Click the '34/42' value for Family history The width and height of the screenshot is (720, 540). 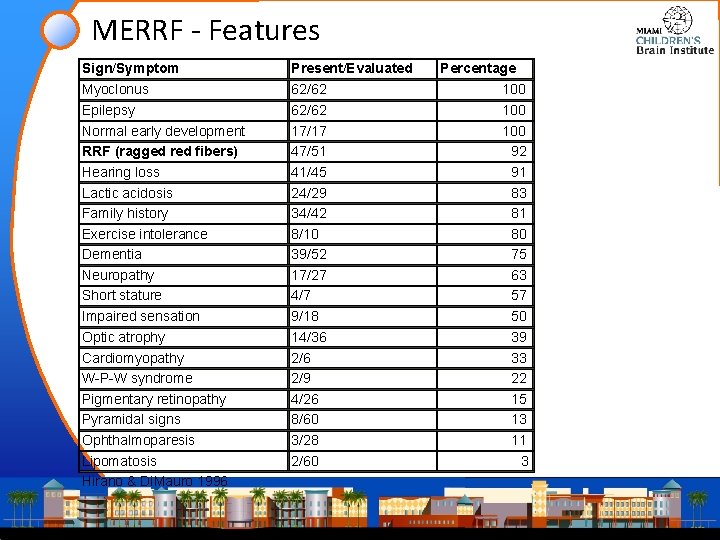309,214
